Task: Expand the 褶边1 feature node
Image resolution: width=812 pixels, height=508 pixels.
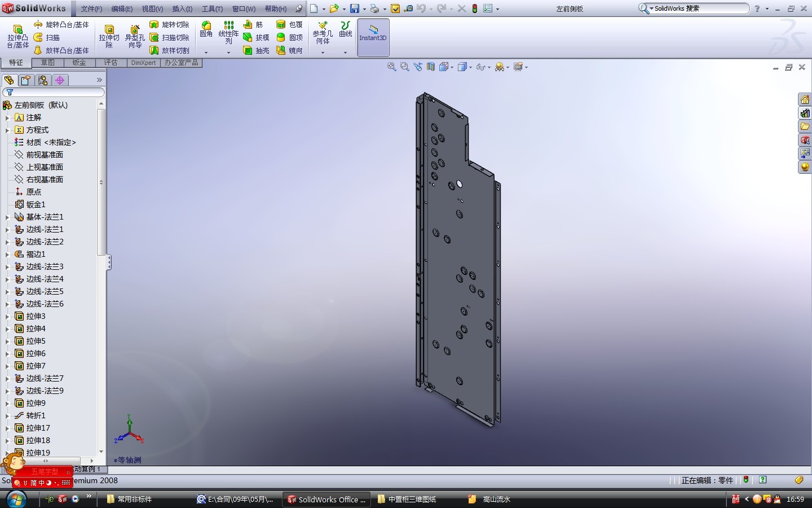Action: coord(7,254)
